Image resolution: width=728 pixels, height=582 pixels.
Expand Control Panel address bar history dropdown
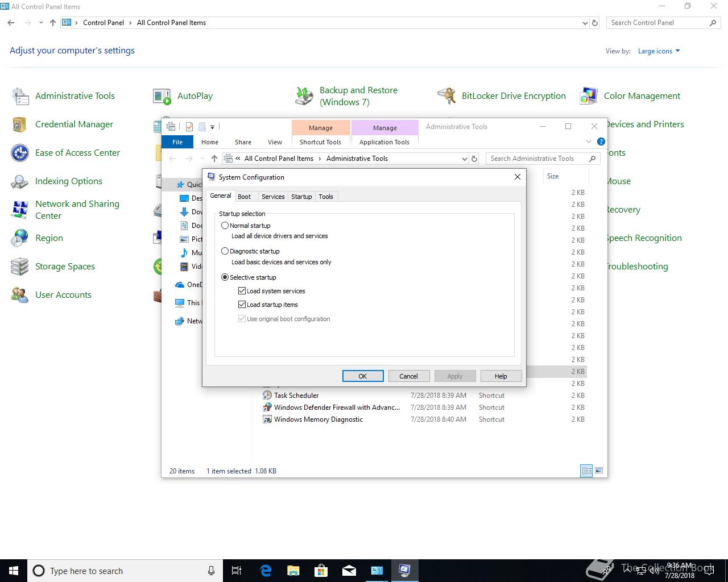tap(585, 23)
